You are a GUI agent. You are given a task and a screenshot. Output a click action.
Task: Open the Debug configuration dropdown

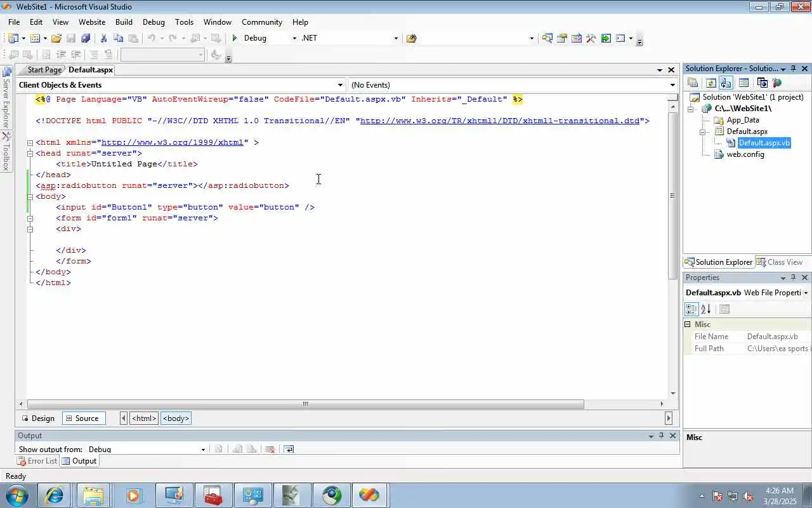pyautogui.click(x=294, y=38)
